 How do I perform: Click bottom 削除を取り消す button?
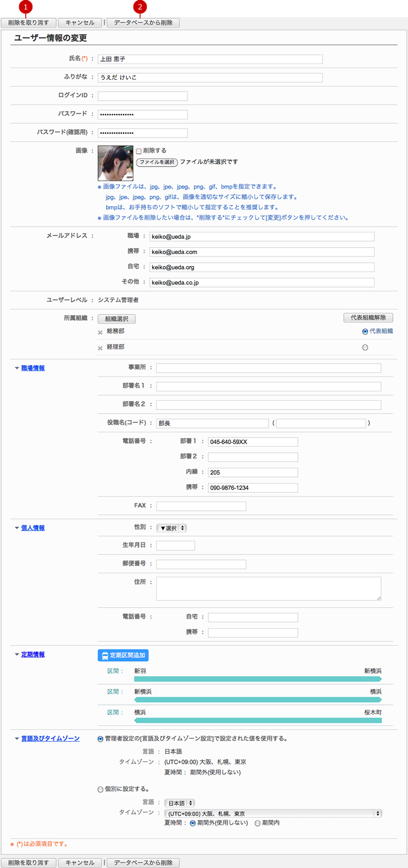point(29,863)
